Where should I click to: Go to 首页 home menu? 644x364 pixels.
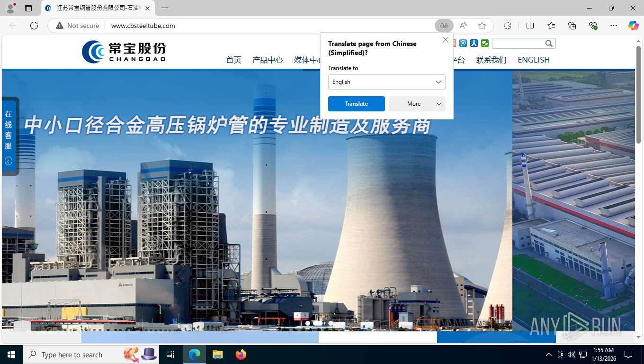point(233,60)
